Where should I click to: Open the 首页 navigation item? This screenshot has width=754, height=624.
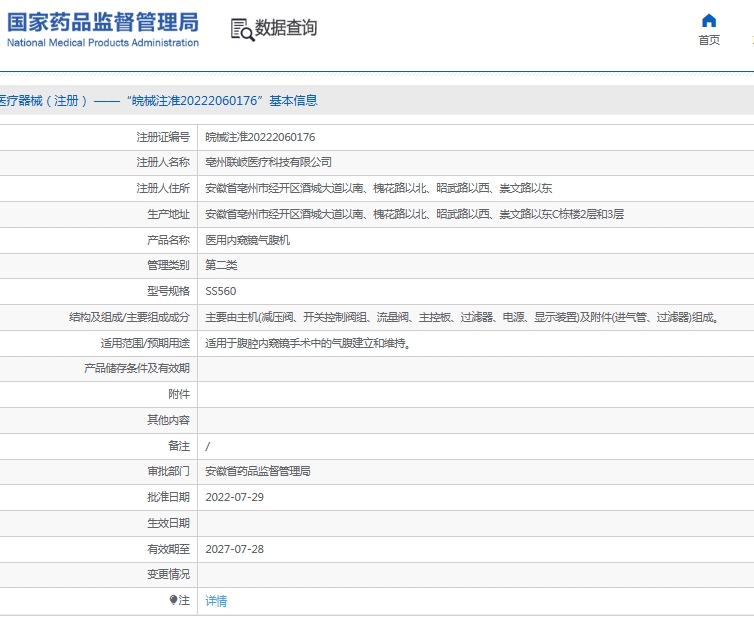(x=709, y=40)
